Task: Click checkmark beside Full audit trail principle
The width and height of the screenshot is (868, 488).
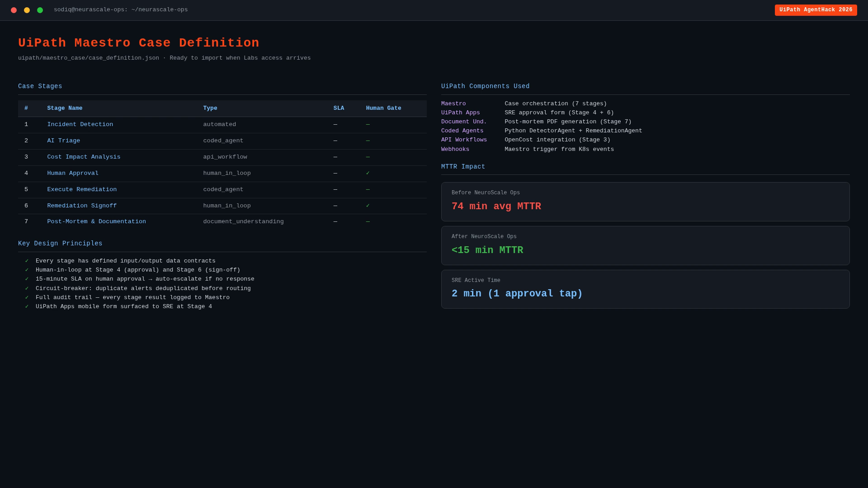Action: click(27, 298)
